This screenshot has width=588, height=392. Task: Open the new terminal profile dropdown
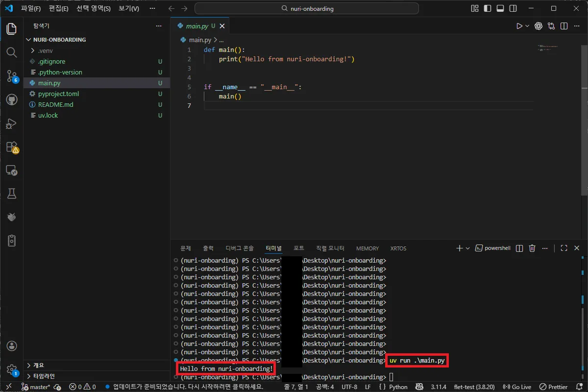[467, 248]
